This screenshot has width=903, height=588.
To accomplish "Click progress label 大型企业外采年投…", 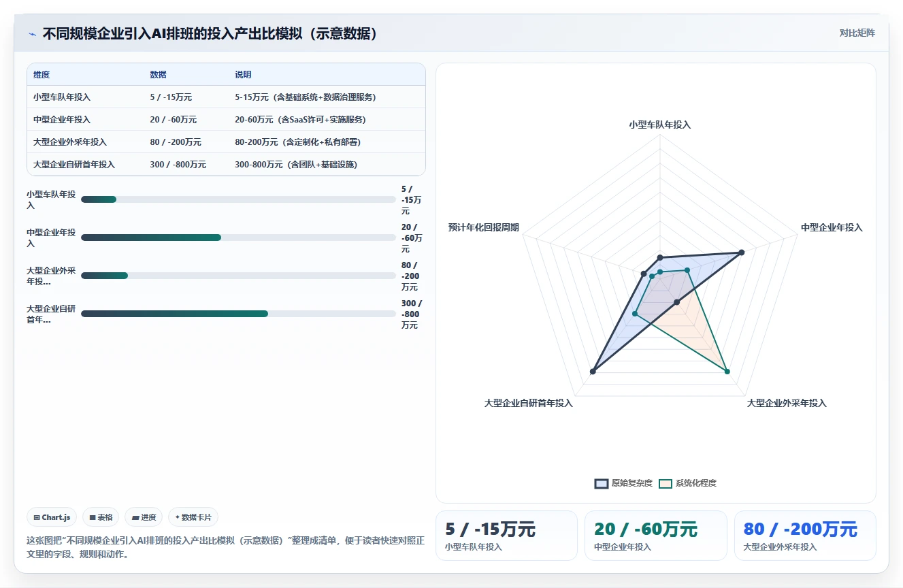I will pyautogui.click(x=51, y=276).
